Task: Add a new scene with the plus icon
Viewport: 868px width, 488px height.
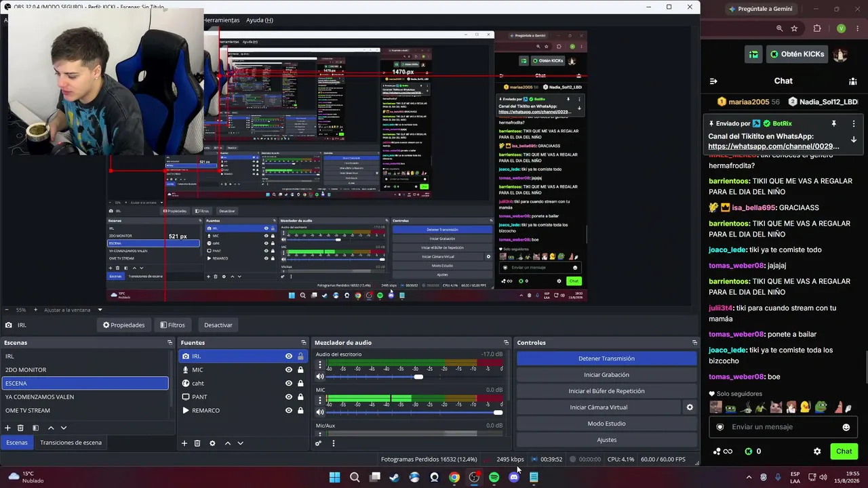Action: [x=7, y=428]
